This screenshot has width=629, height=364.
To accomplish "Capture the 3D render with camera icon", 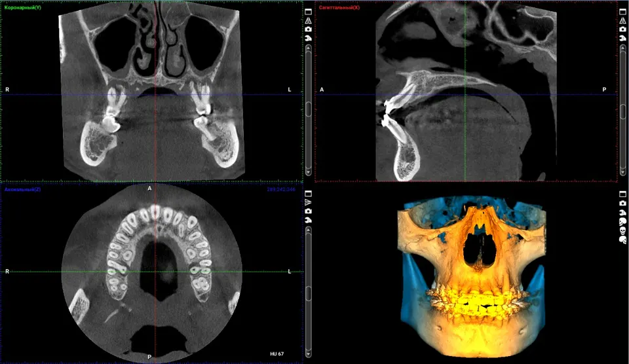I will pyautogui.click(x=622, y=203).
